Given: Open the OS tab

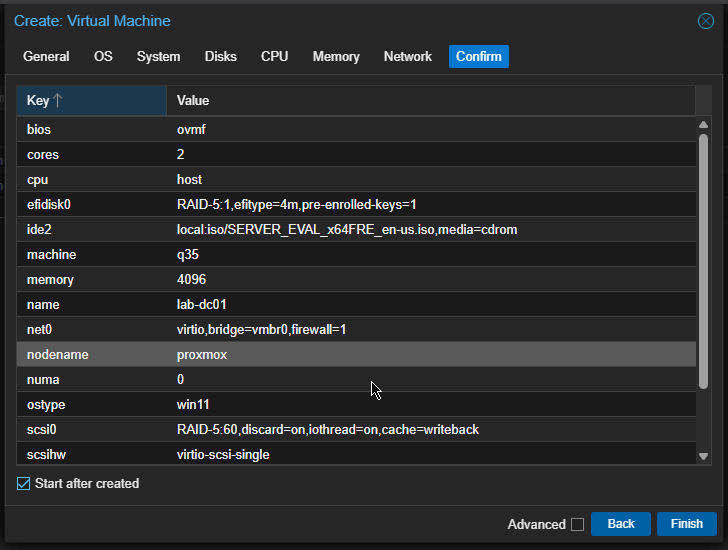Looking at the screenshot, I should pyautogui.click(x=103, y=57).
